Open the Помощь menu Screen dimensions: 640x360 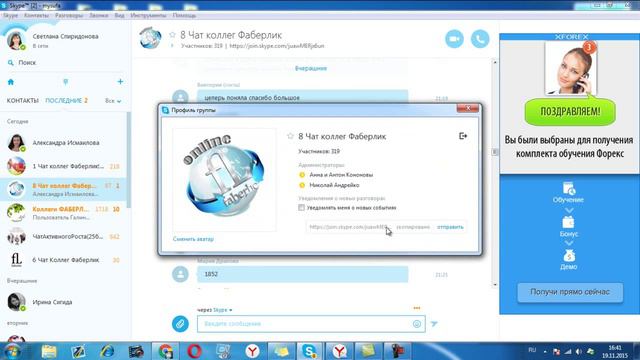184,16
